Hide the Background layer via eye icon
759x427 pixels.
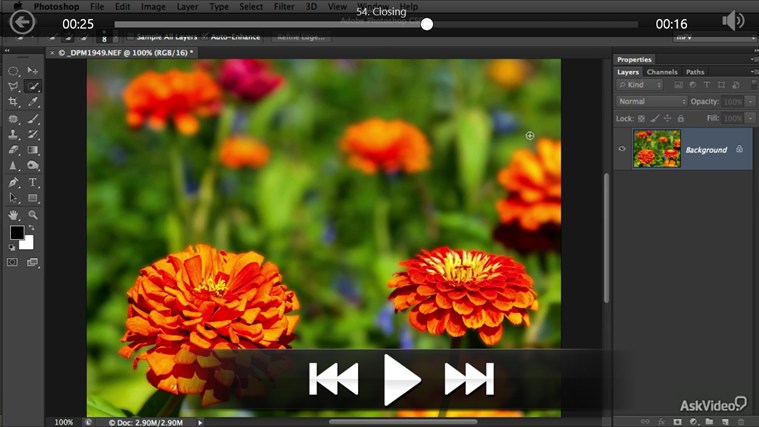point(622,149)
